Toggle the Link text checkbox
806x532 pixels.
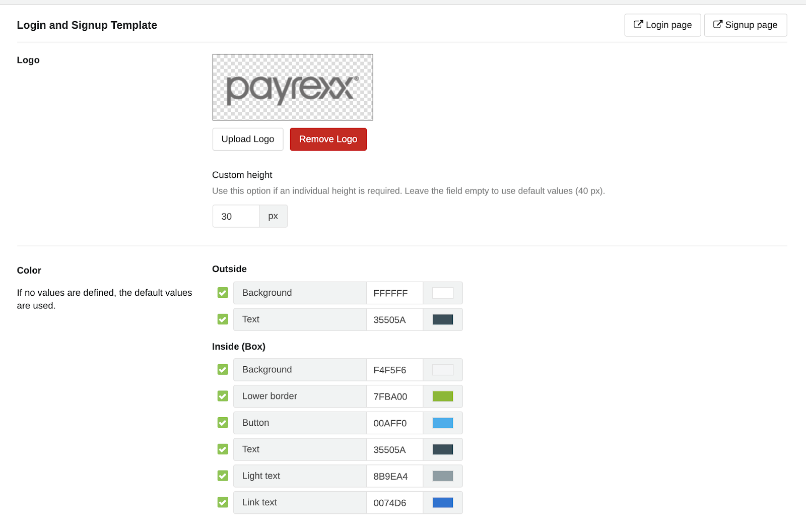(223, 502)
